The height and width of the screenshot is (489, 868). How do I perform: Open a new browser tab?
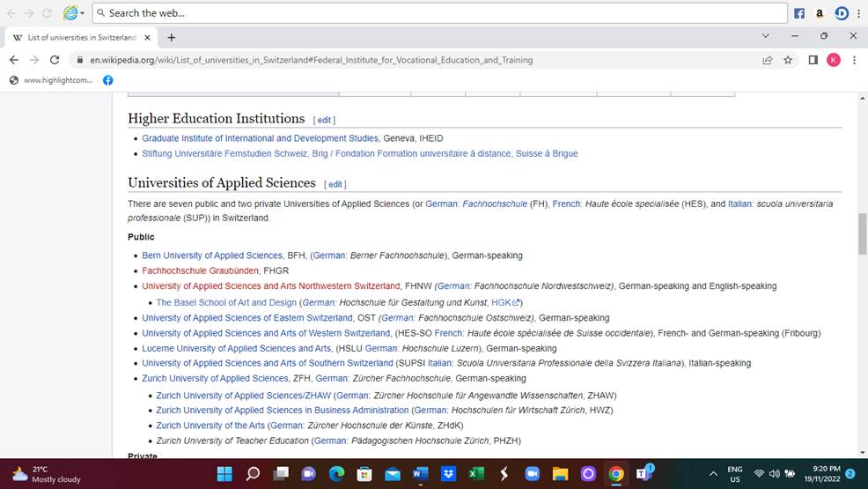(x=171, y=38)
